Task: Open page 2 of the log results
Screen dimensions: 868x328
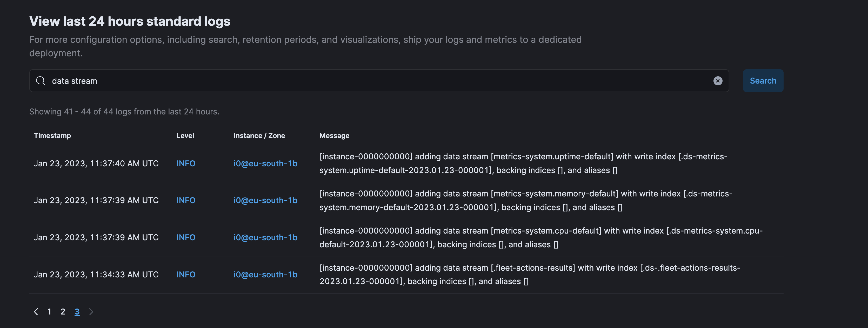Action: 63,311
